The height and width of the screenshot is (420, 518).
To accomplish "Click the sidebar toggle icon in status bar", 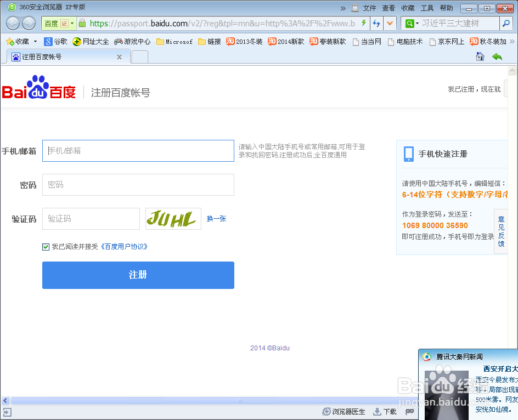I will (x=7, y=412).
